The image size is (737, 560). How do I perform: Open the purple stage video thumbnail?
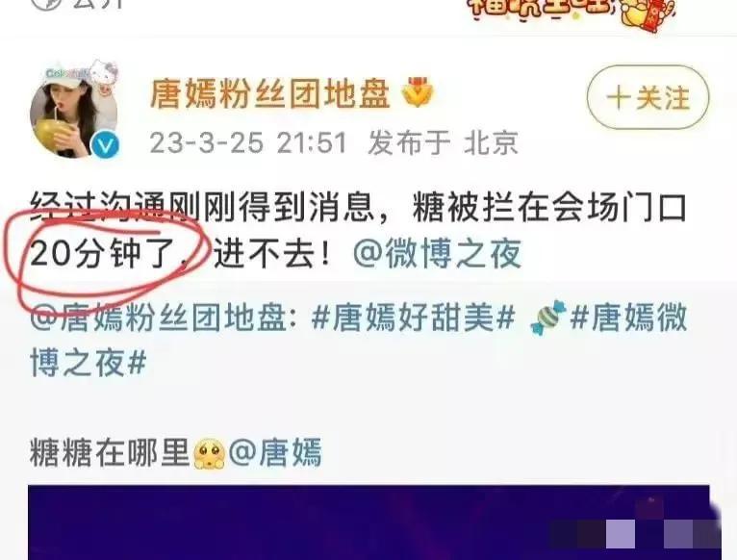click(x=368, y=522)
